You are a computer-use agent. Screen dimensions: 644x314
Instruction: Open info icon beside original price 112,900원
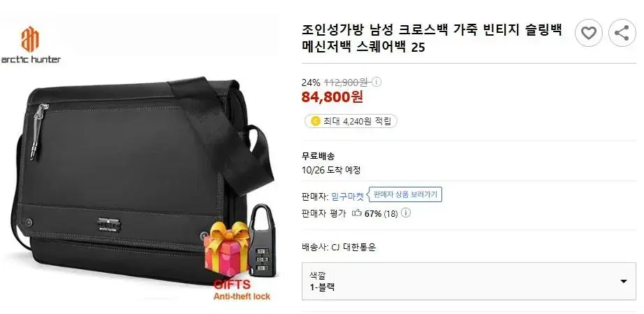pos(376,83)
